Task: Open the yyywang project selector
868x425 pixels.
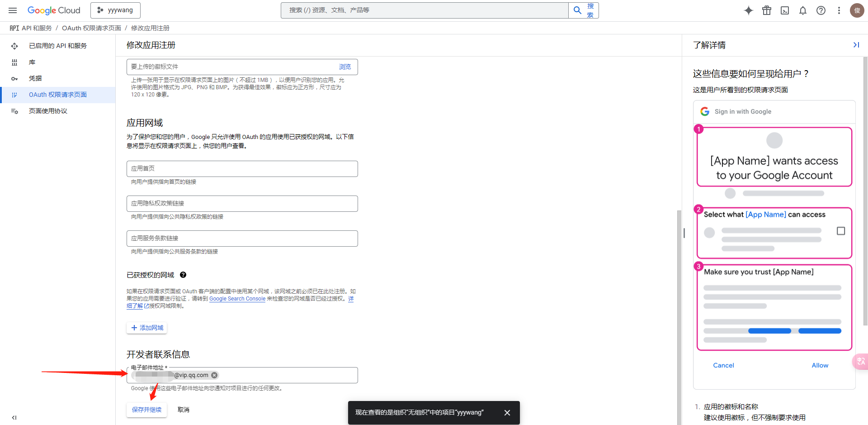Action: pos(115,10)
